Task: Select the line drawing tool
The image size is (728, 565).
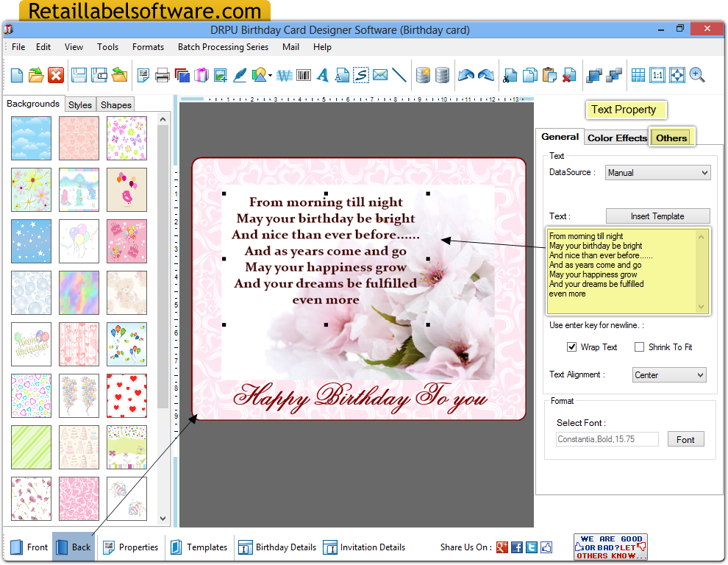Action: point(399,74)
